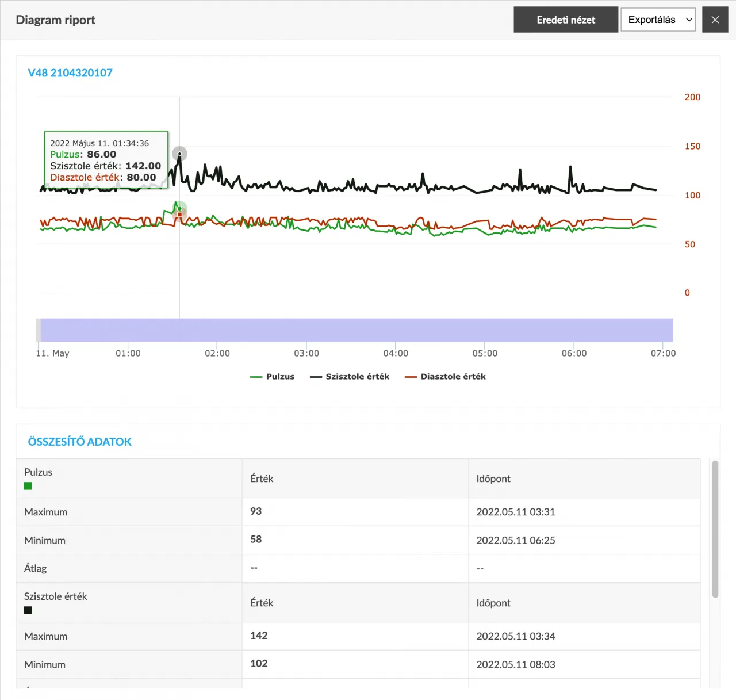Screen dimensions: 736x700
Task: Select the Szisztole Maximum timestamp 03:34
Action: tap(516, 636)
